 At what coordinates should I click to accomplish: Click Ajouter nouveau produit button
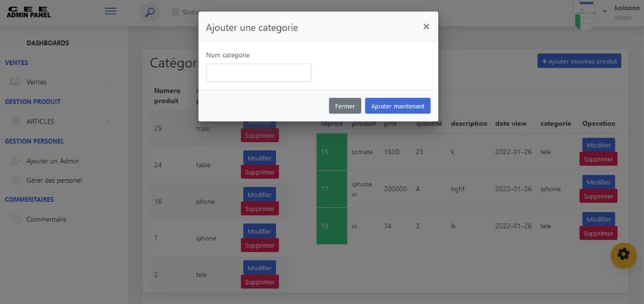point(579,61)
